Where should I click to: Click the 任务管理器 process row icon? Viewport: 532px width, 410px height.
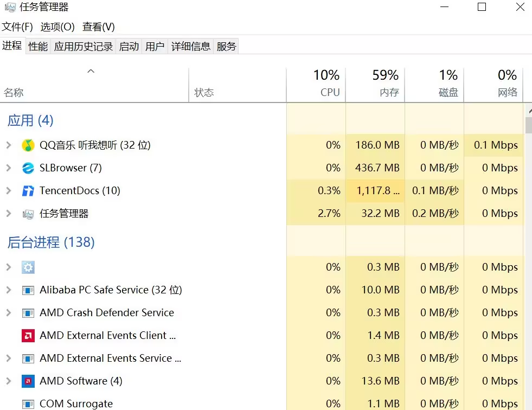(28, 214)
